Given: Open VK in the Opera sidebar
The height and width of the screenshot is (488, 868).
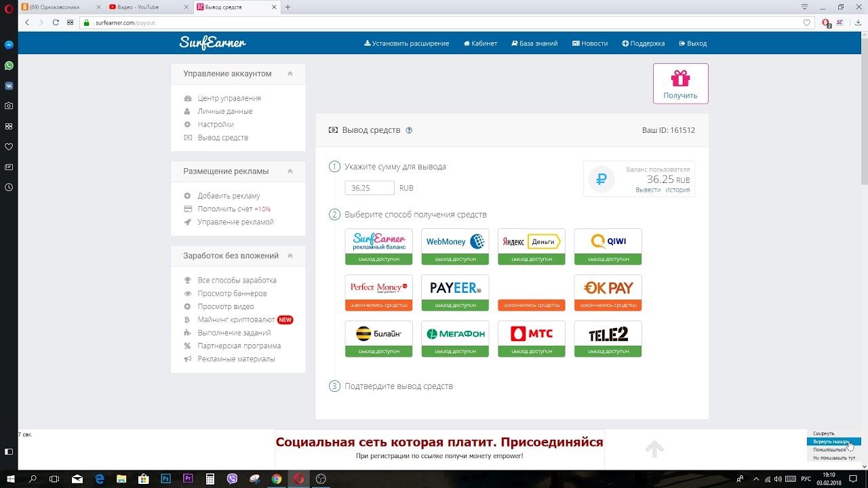Looking at the screenshot, I should pos(9,86).
